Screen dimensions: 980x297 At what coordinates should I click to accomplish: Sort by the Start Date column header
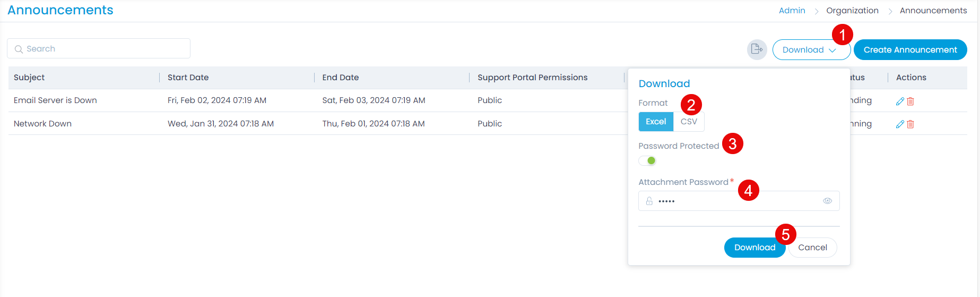click(188, 78)
